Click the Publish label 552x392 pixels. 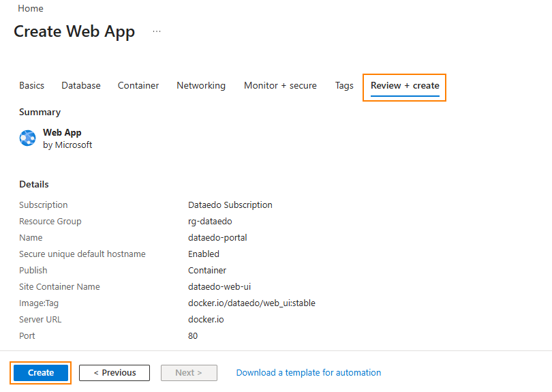[x=33, y=271]
